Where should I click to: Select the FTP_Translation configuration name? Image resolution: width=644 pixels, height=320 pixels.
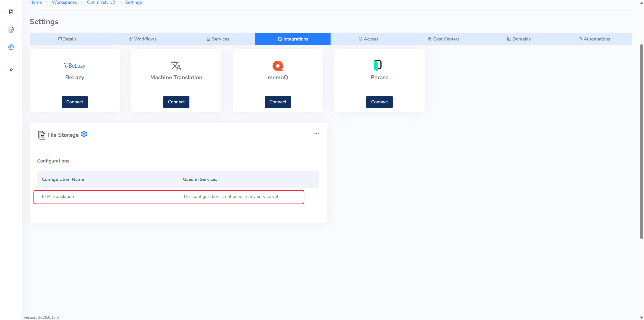click(58, 196)
